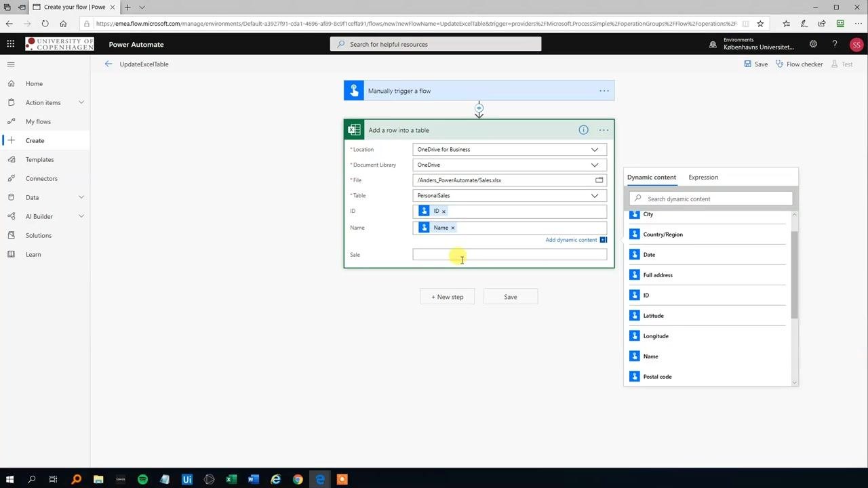Switch to Expression tab
This screenshot has height=488, width=868.
click(x=703, y=178)
